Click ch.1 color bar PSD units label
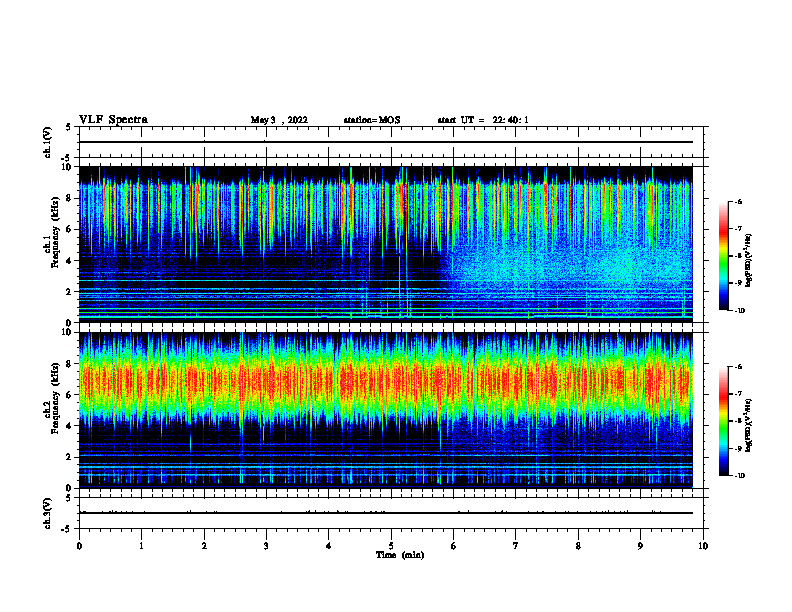Viewport: 792px width, 612px height. pos(749,260)
